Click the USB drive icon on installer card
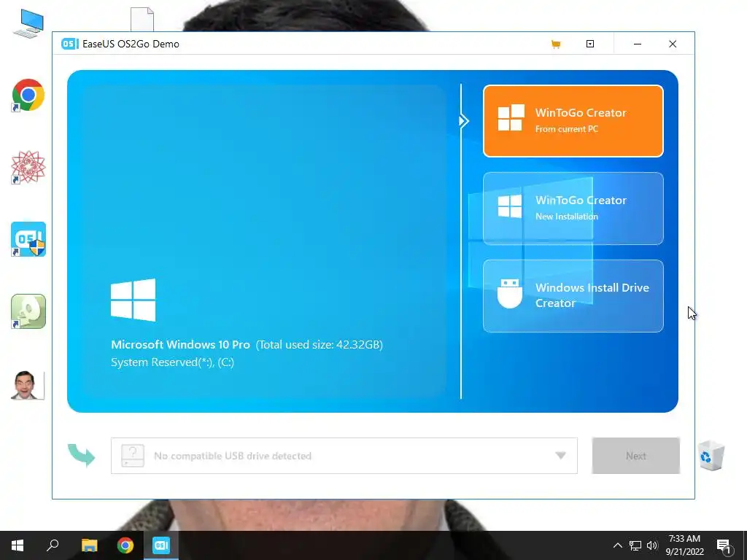747x560 pixels. click(x=510, y=294)
